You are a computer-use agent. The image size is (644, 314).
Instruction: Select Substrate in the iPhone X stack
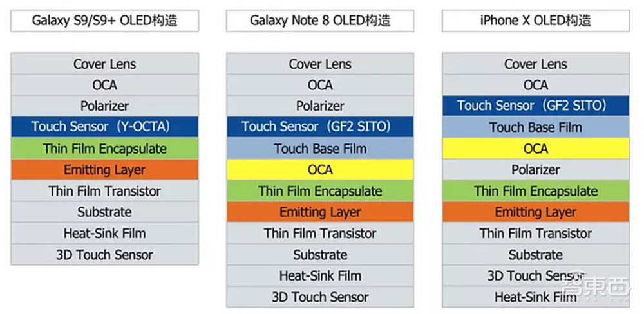535,255
